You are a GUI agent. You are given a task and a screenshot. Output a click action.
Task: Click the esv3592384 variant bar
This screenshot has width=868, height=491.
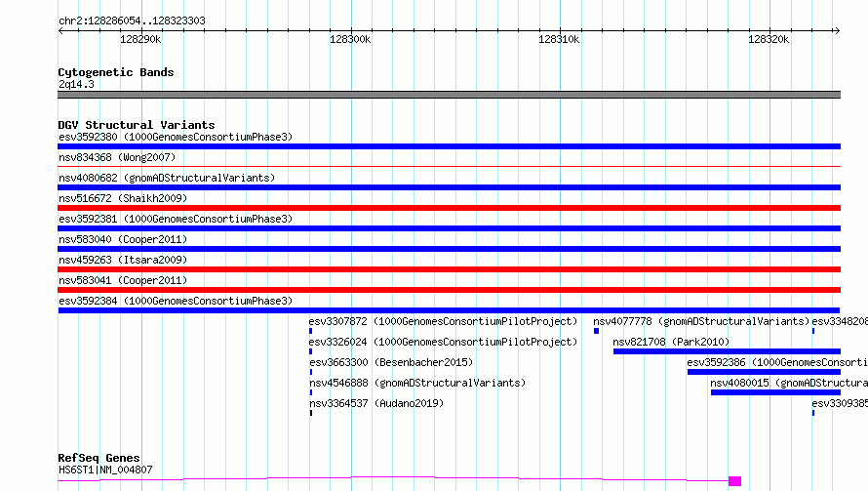click(449, 310)
